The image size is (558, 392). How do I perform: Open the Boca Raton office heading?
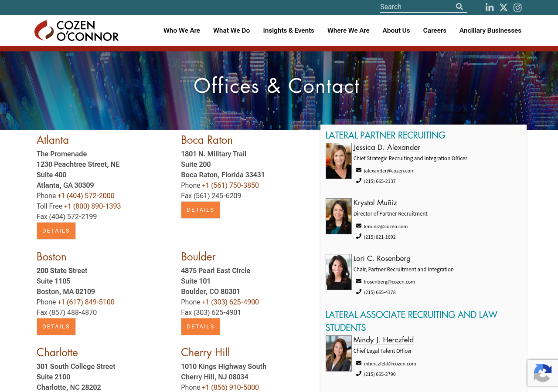207,140
